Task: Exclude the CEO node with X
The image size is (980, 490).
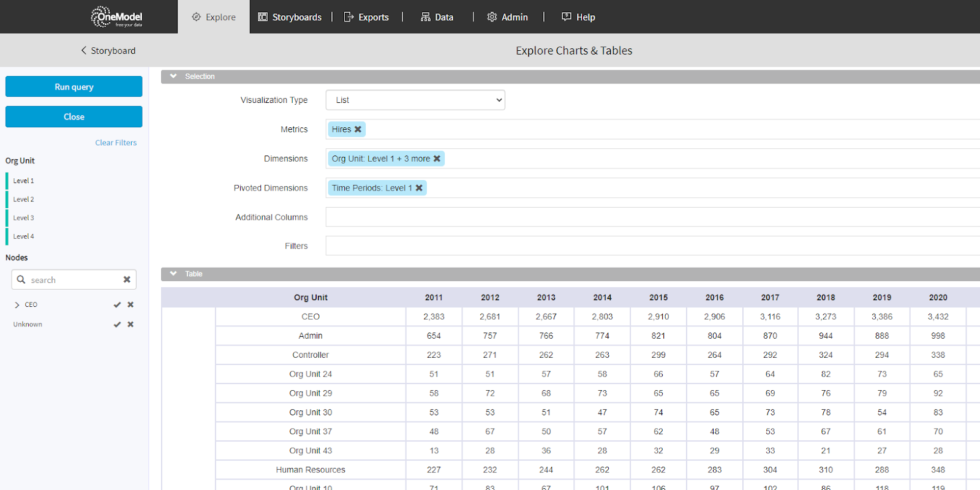Action: (130, 304)
